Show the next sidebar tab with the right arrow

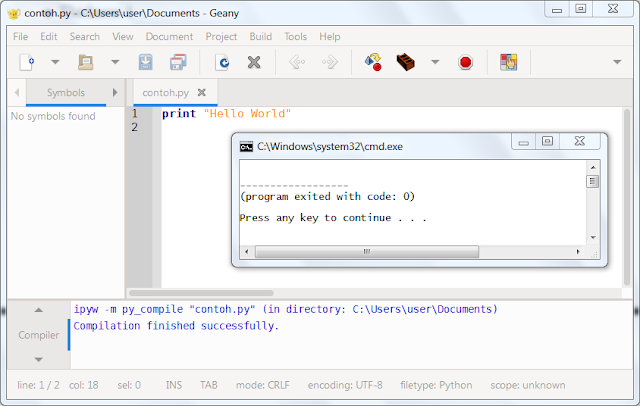tap(115, 93)
